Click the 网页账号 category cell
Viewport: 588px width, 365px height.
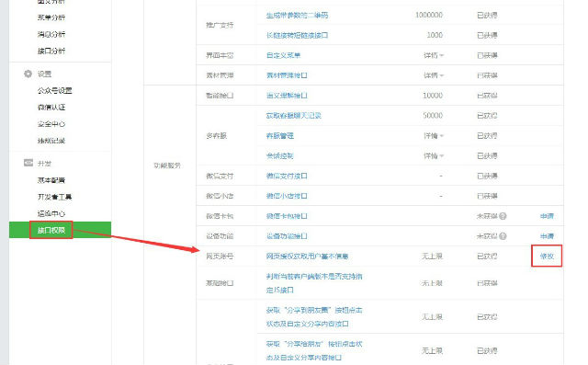(220, 257)
